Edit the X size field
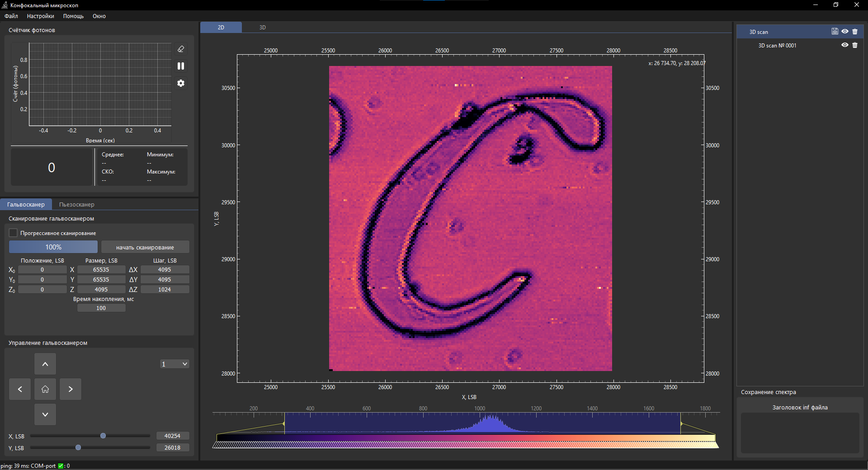The height and width of the screenshot is (470, 868). [101, 270]
